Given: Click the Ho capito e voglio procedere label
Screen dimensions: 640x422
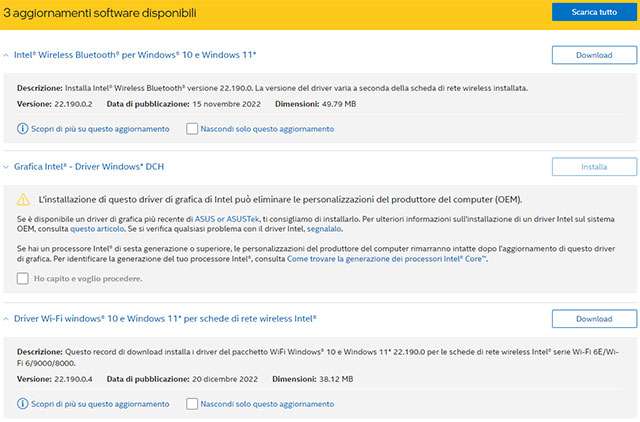Looking at the screenshot, I should click(88, 279).
